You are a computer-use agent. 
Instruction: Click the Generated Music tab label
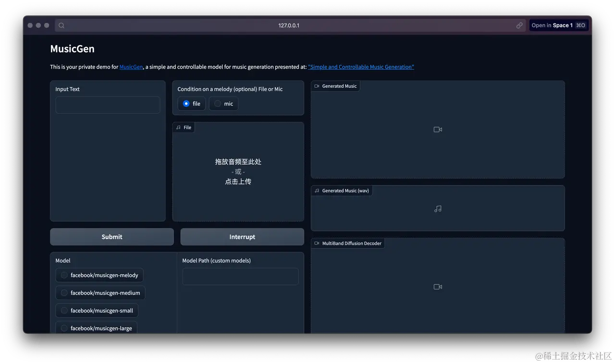340,86
